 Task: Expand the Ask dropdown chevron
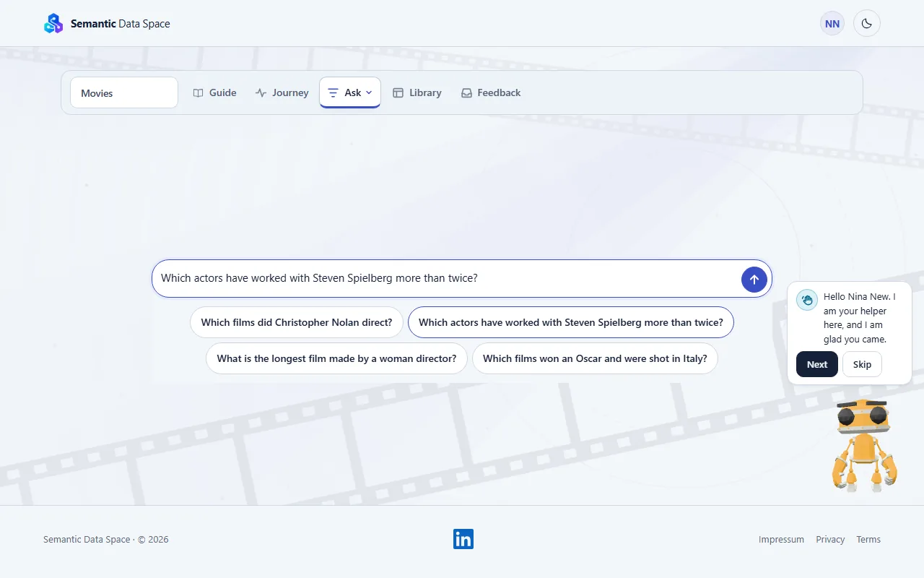point(369,92)
